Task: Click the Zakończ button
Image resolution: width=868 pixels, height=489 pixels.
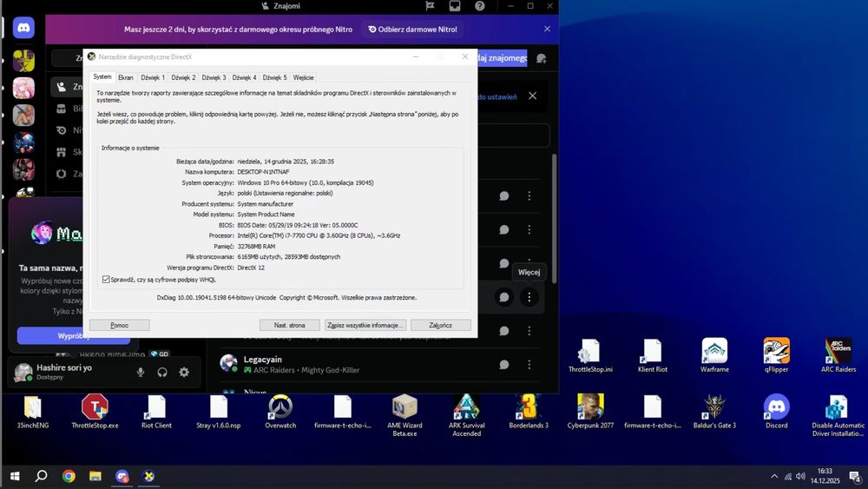Action: pyautogui.click(x=441, y=325)
